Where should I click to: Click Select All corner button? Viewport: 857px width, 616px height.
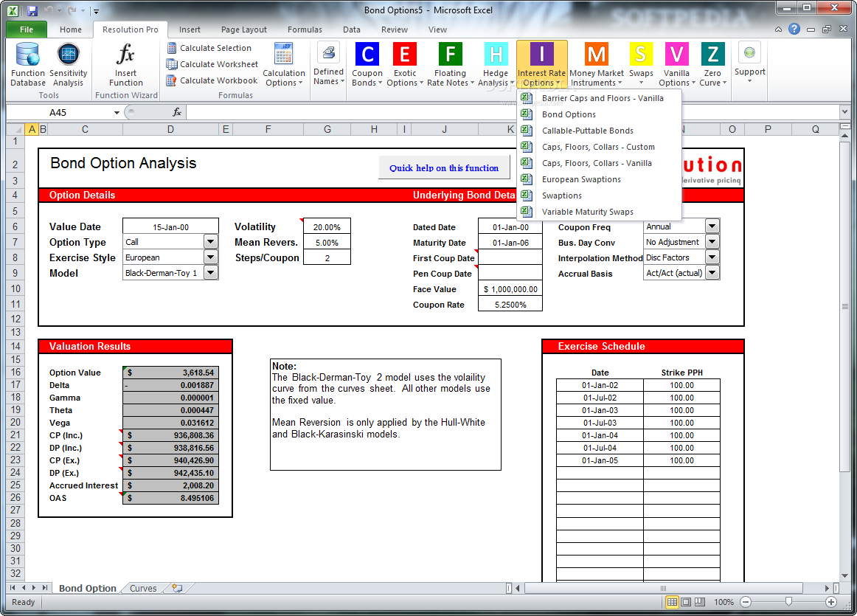click(15, 130)
